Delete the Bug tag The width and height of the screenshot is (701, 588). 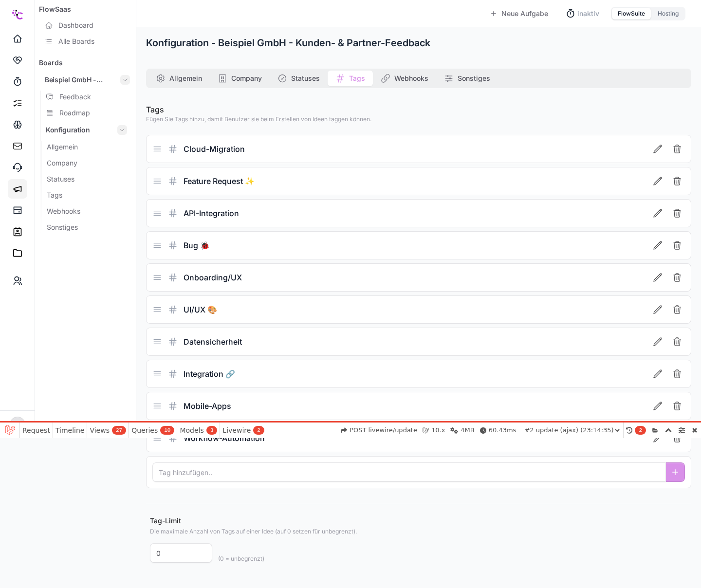click(x=677, y=245)
